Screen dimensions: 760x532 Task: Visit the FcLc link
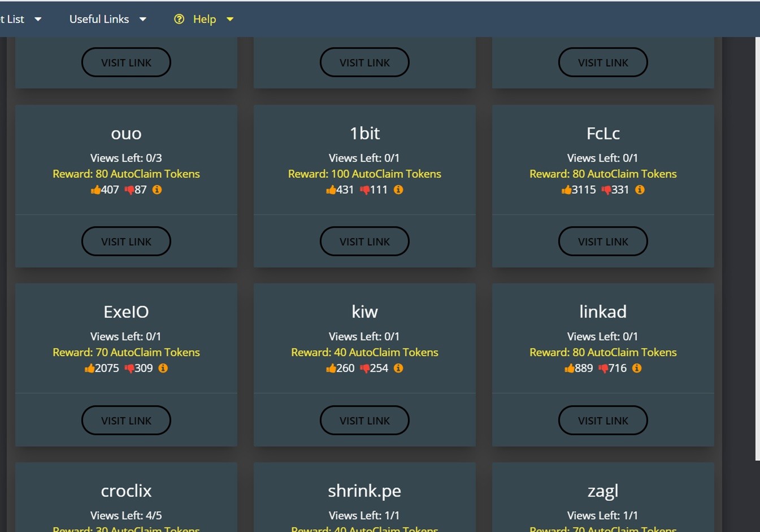[603, 241]
